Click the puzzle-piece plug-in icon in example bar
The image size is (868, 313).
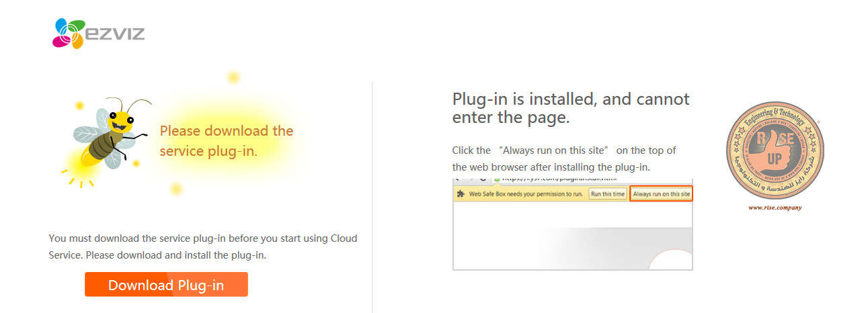pos(461,194)
